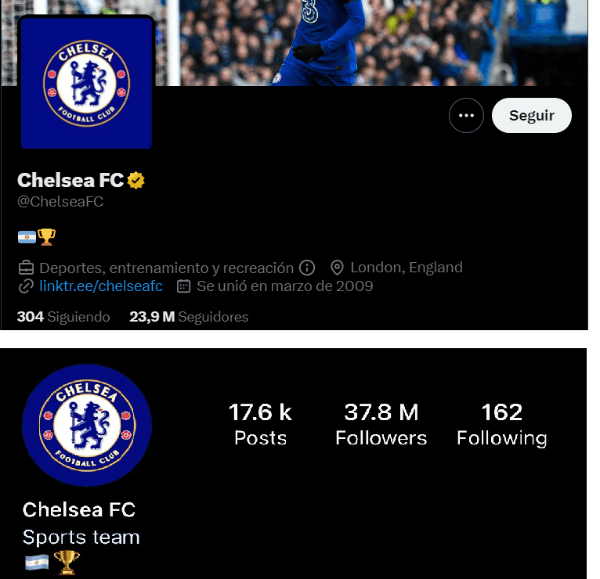Click the trophy emoji under @ChelseaFC handle
600x579 pixels.
click(46, 237)
